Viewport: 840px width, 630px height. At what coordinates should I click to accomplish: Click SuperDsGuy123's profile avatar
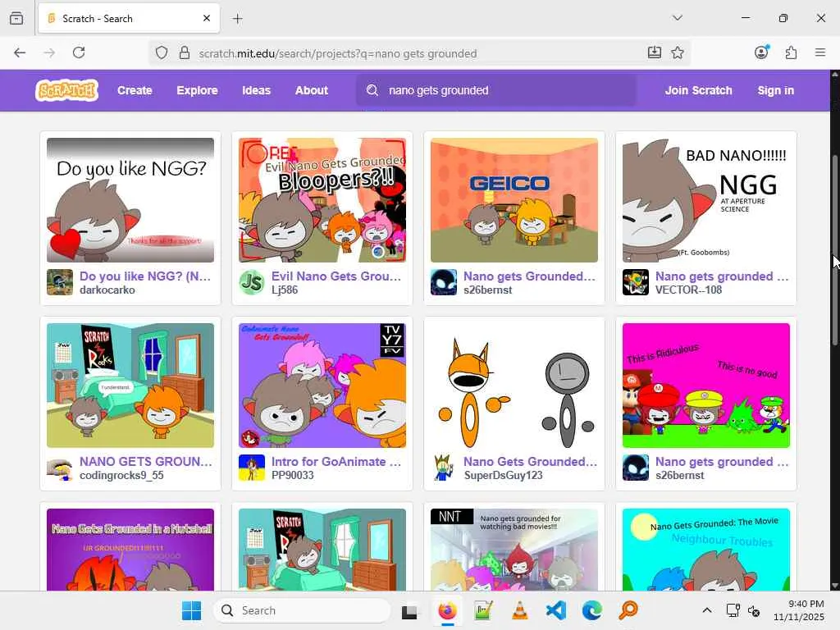(x=444, y=468)
